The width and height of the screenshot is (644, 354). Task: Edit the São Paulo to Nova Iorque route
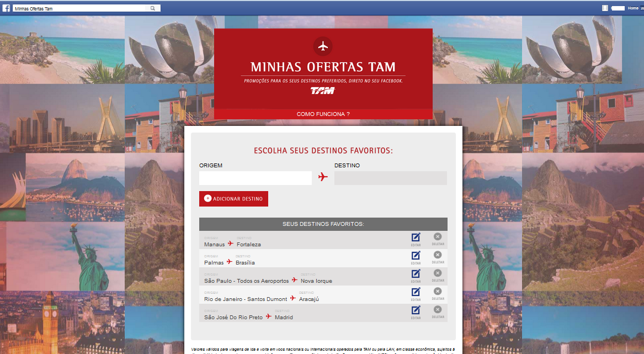(x=416, y=274)
